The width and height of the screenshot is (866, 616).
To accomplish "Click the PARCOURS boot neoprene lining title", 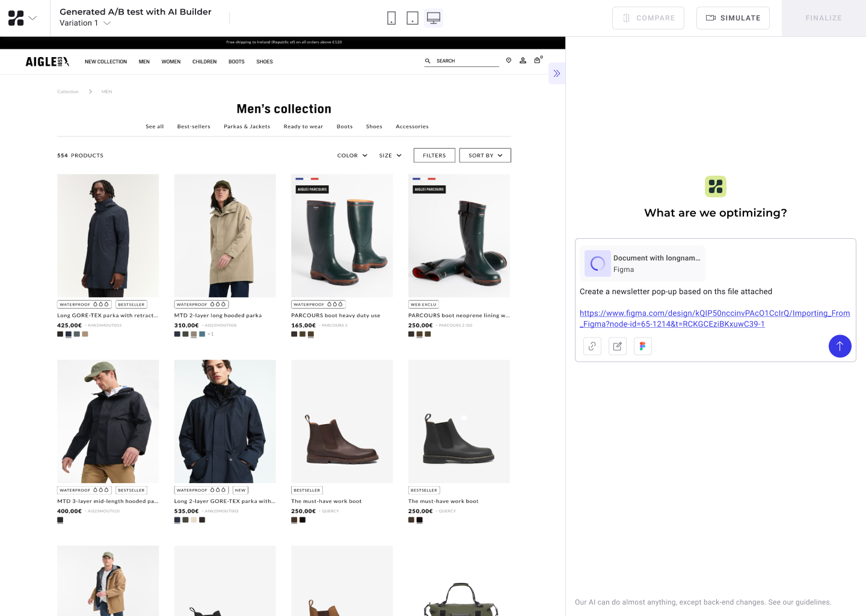I will pos(459,315).
